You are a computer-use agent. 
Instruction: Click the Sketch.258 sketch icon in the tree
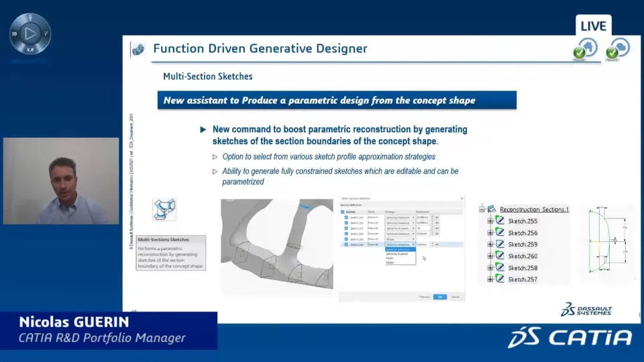500,267
